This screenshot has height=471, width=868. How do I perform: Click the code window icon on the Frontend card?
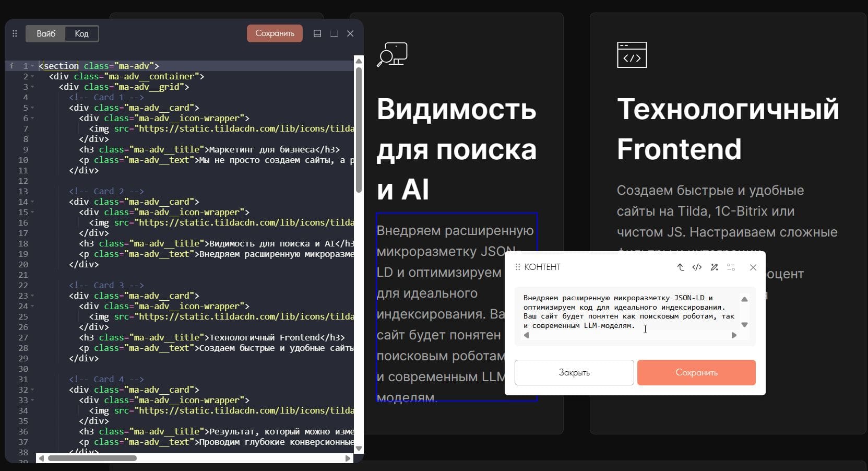pyautogui.click(x=632, y=55)
